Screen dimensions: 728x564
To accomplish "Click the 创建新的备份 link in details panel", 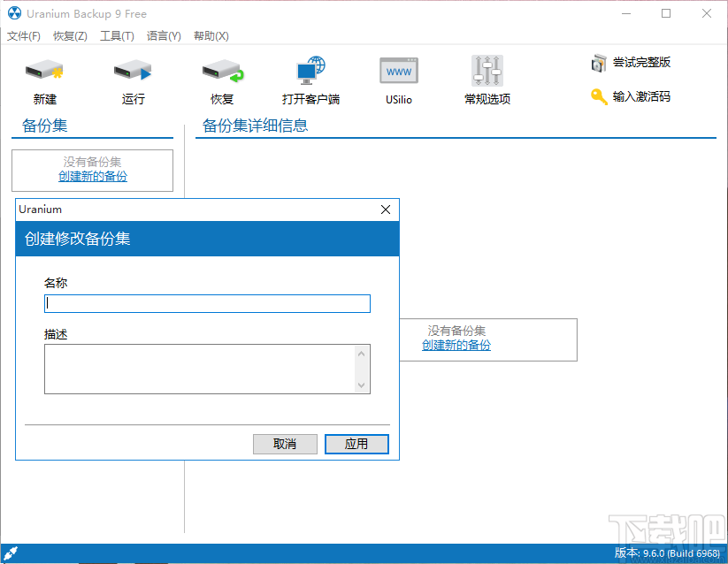I will click(456, 346).
